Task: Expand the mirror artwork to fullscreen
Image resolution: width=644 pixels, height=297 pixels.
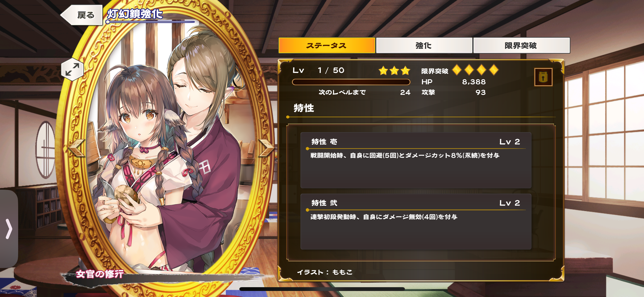Action: click(x=72, y=70)
